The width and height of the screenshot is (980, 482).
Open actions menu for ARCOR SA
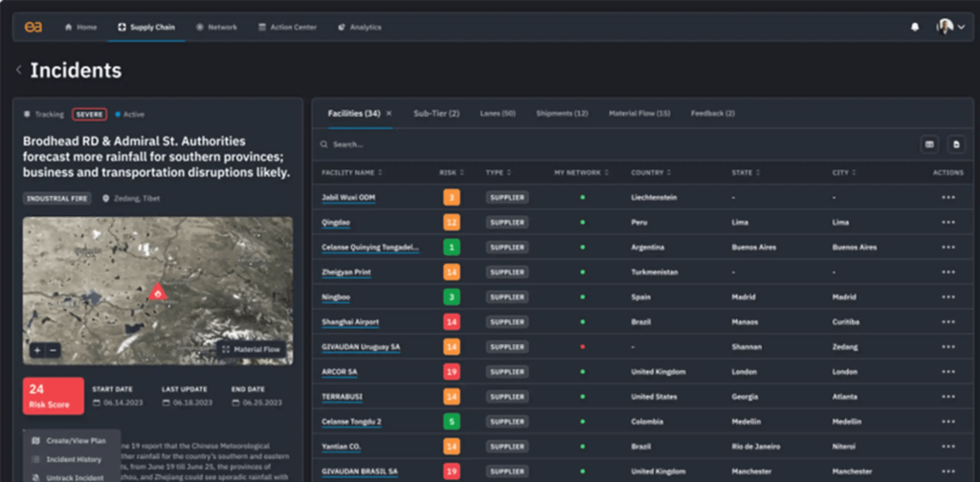tap(948, 371)
